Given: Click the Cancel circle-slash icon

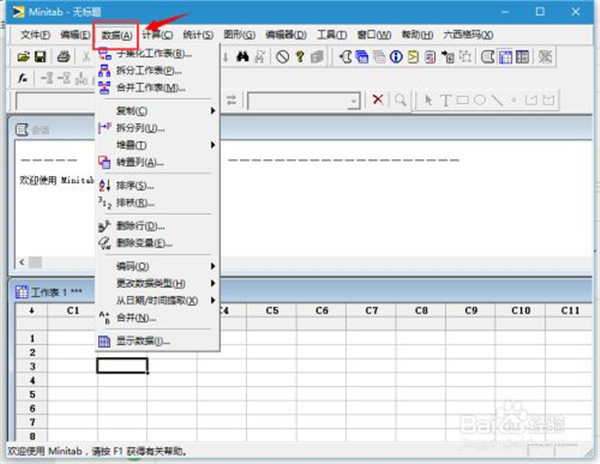Looking at the screenshot, I should click(x=282, y=57).
